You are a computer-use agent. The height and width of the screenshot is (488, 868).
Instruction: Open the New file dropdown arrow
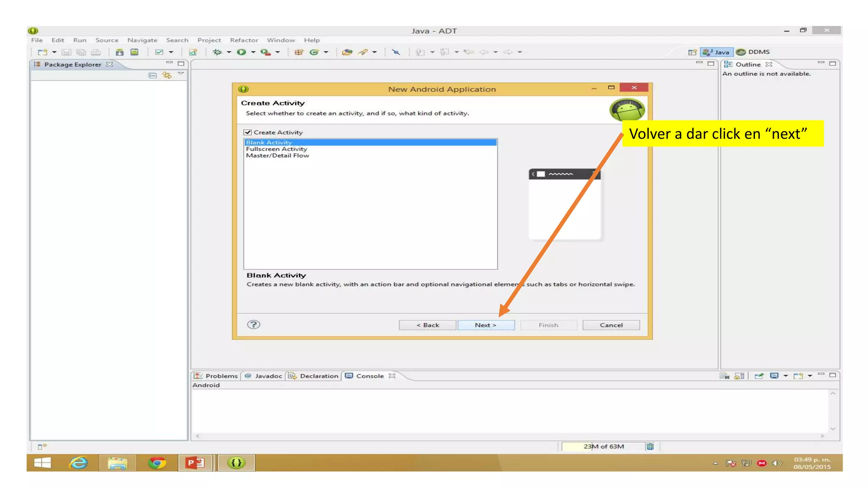(54, 52)
